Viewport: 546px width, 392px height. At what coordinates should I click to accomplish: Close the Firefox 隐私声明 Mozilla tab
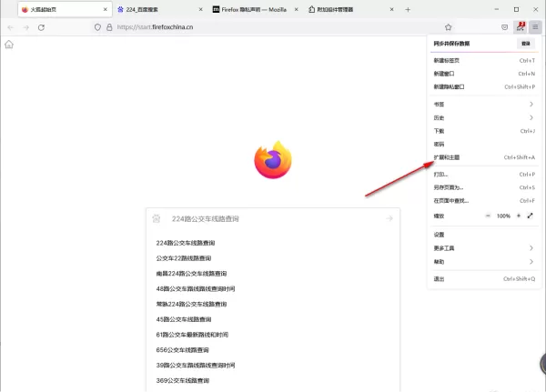(x=297, y=9)
